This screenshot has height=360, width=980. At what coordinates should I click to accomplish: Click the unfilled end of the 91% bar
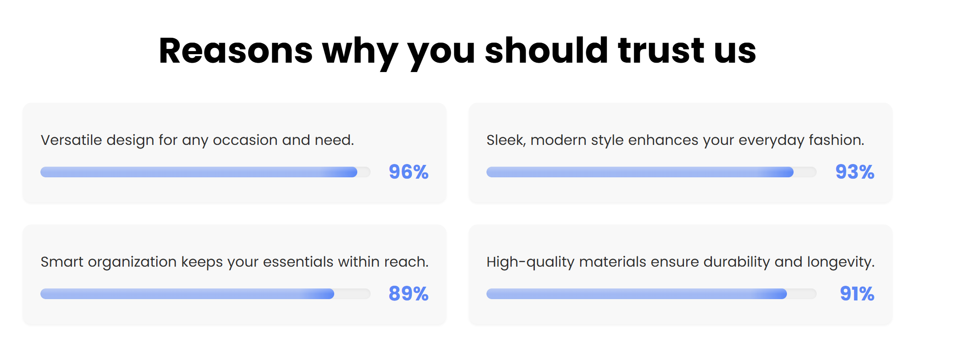[x=802, y=294]
